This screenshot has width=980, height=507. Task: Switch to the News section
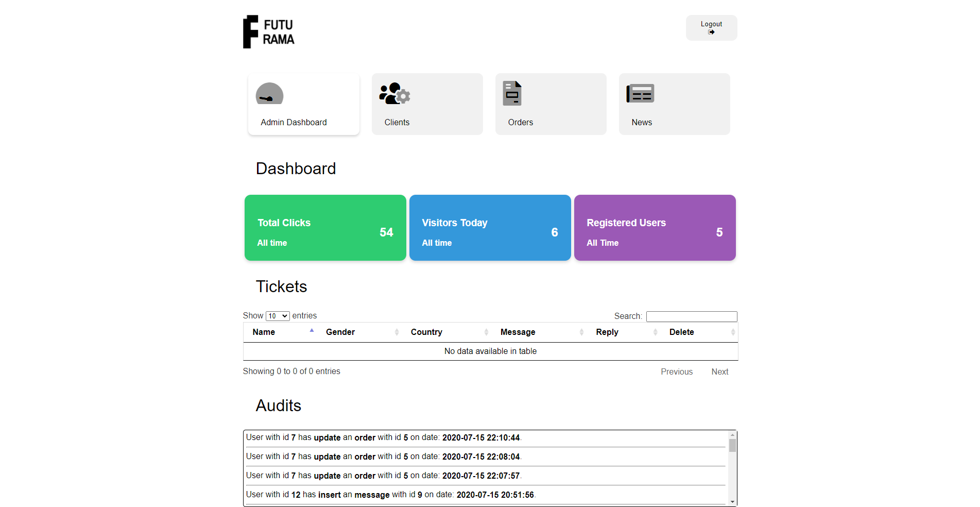(x=674, y=104)
